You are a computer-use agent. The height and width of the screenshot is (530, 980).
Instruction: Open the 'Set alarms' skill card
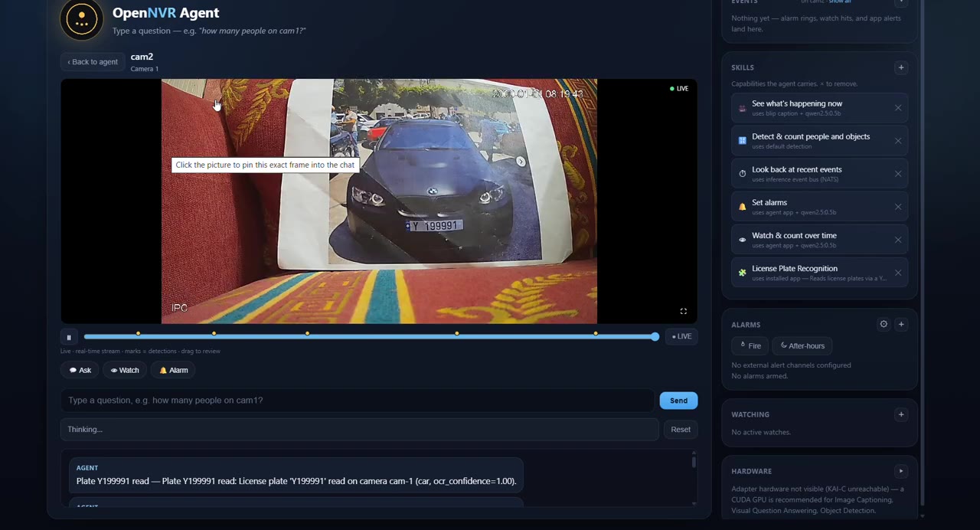[x=819, y=207]
